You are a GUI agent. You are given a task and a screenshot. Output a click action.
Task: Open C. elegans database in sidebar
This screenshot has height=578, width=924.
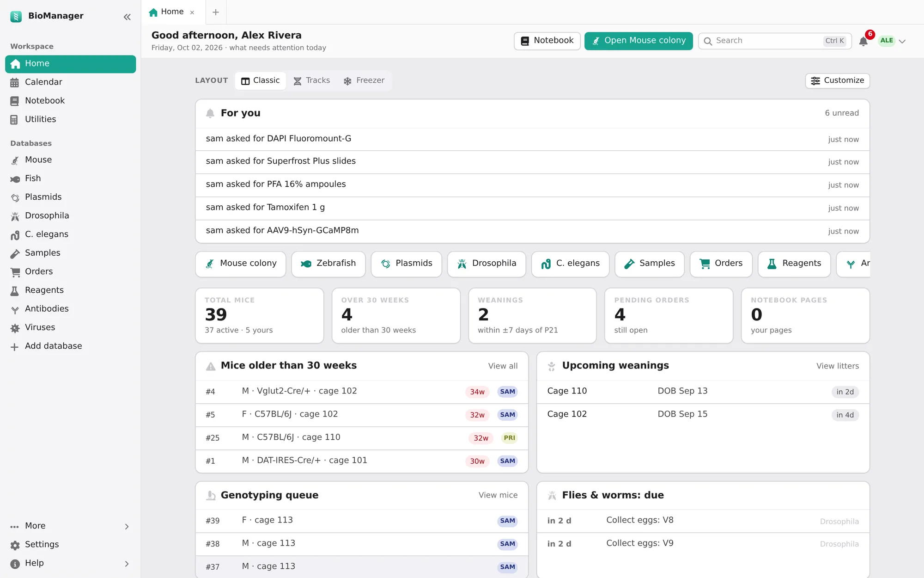(70, 234)
